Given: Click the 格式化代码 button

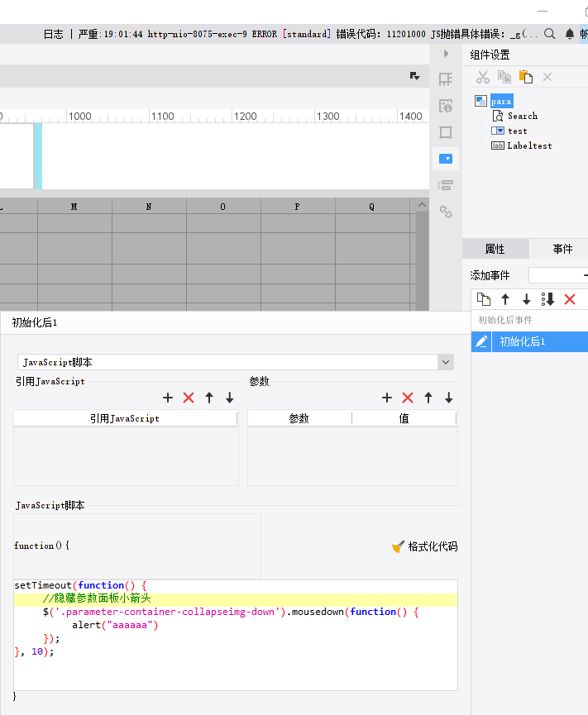Looking at the screenshot, I should click(425, 546).
